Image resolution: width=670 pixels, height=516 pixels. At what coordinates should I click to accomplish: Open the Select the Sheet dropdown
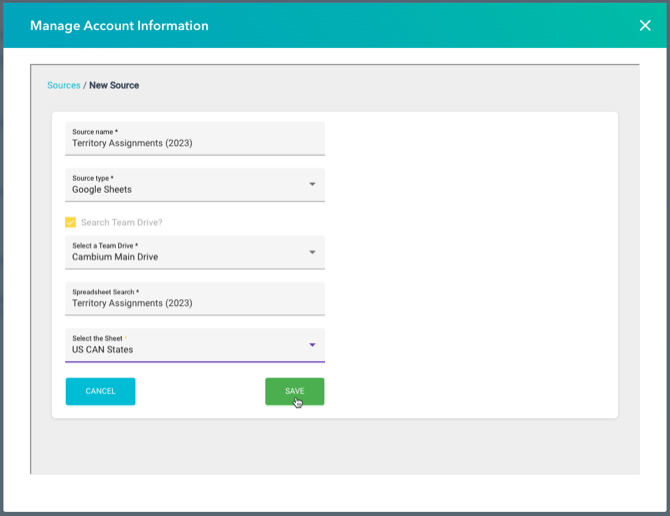pos(195,345)
